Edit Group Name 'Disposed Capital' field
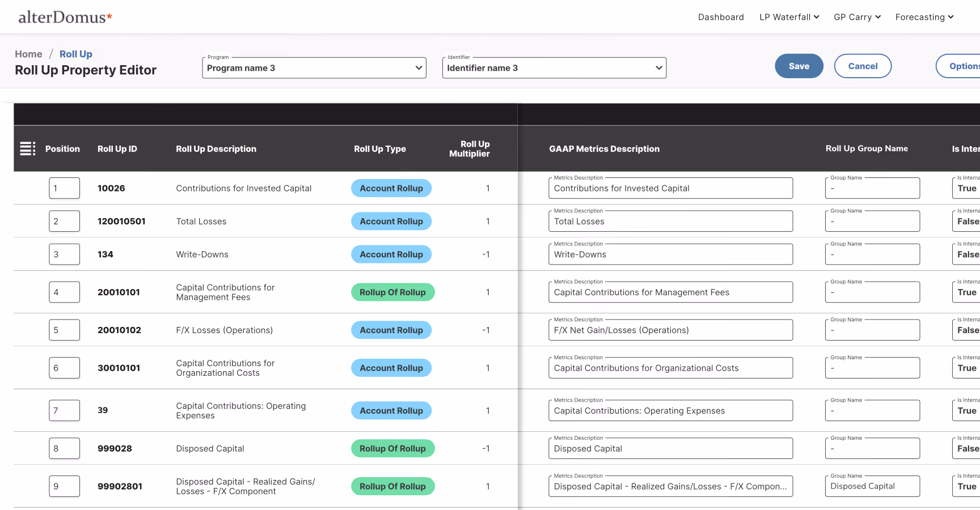The height and width of the screenshot is (510, 980). pyautogui.click(x=872, y=486)
